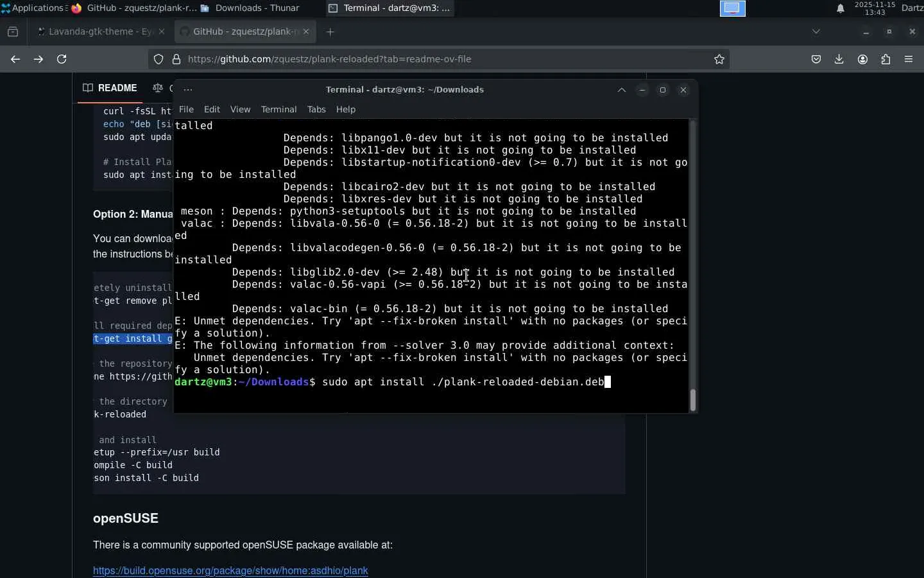
Task: Open the Terminal's File menu
Action: [x=186, y=109]
